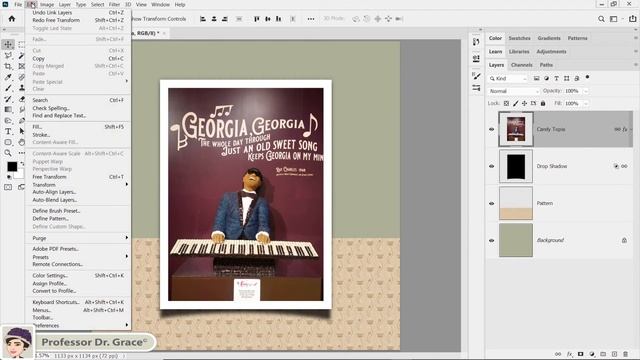640x360 pixels.
Task: Expand the Transform submenu
Action: (x=78, y=184)
